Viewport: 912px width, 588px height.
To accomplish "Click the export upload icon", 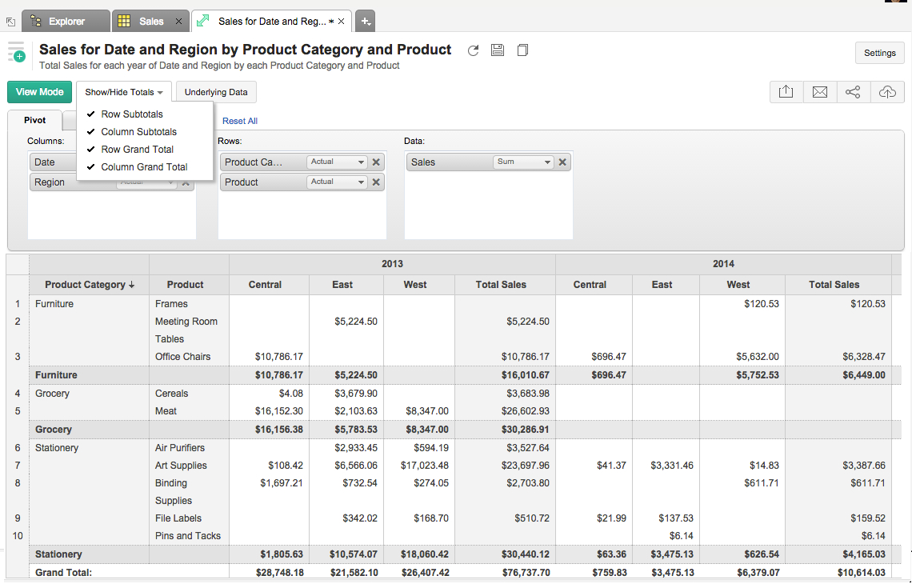I will pos(786,92).
